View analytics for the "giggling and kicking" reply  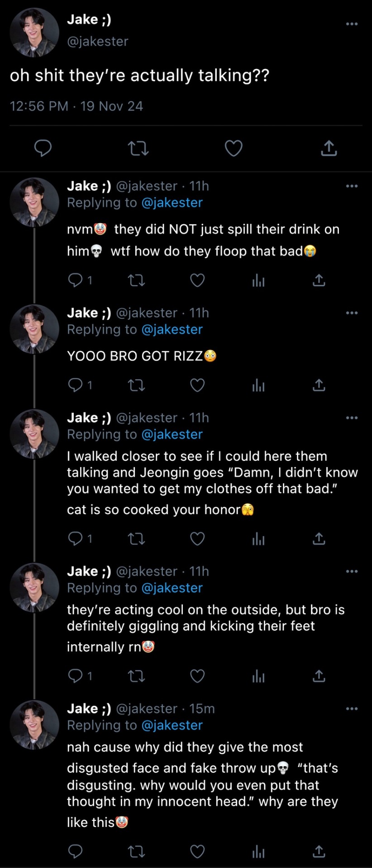pos(258,676)
